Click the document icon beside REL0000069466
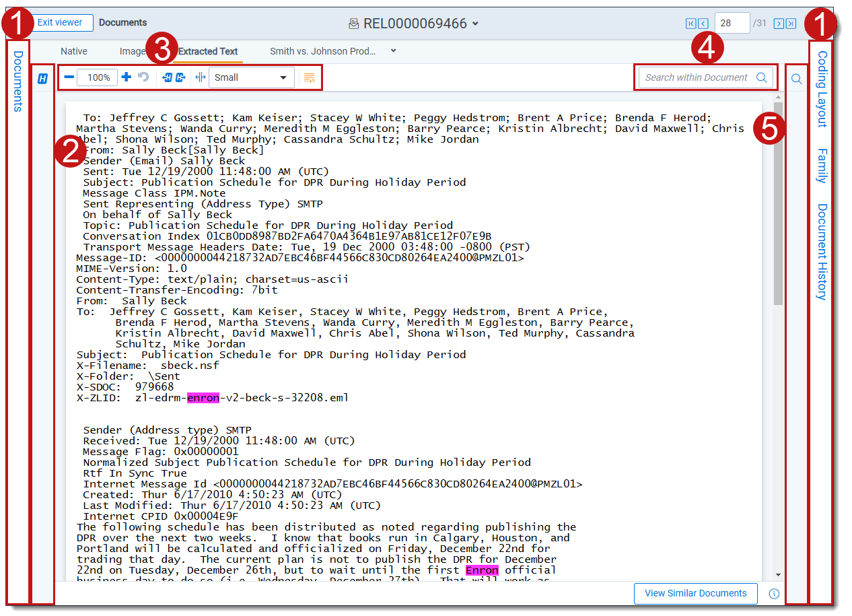This screenshot has width=852, height=616. 353,24
